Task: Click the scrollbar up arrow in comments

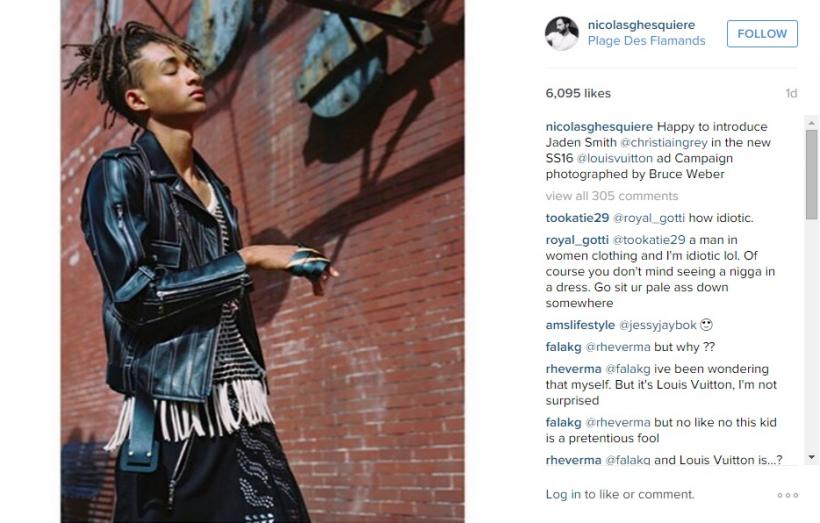Action: point(812,123)
